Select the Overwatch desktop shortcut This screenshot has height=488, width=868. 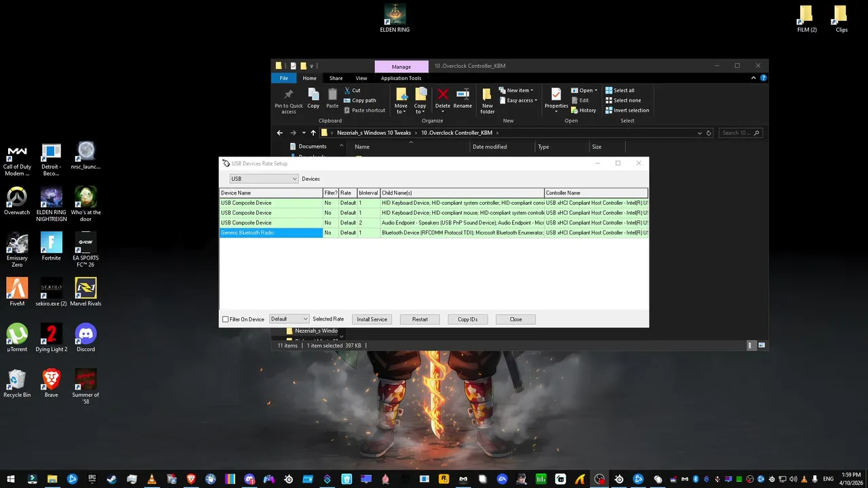[17, 201]
